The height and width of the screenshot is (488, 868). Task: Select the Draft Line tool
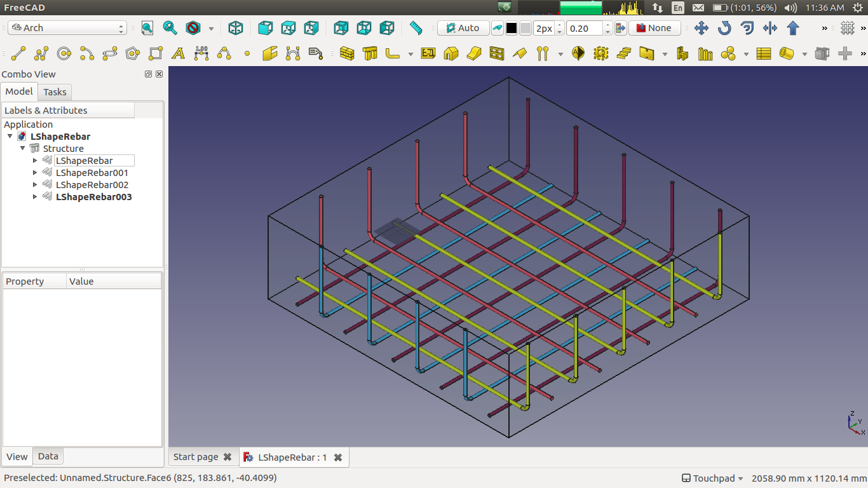click(x=18, y=53)
